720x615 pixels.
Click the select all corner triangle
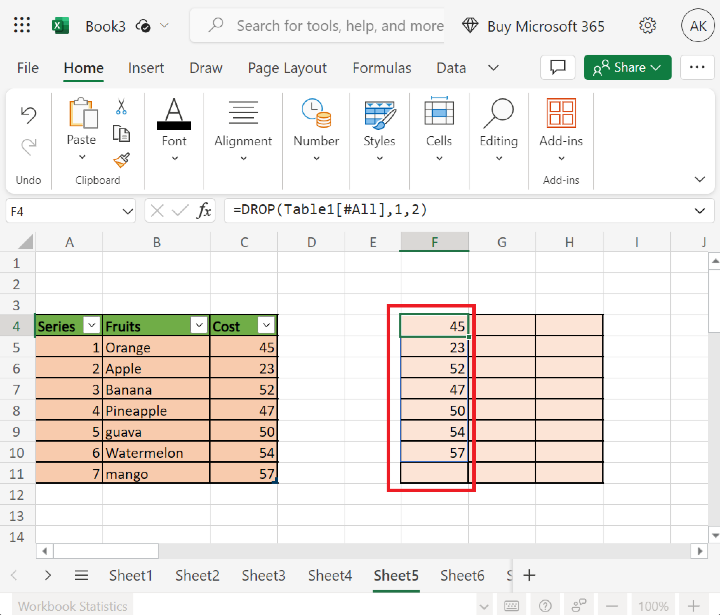(25, 242)
